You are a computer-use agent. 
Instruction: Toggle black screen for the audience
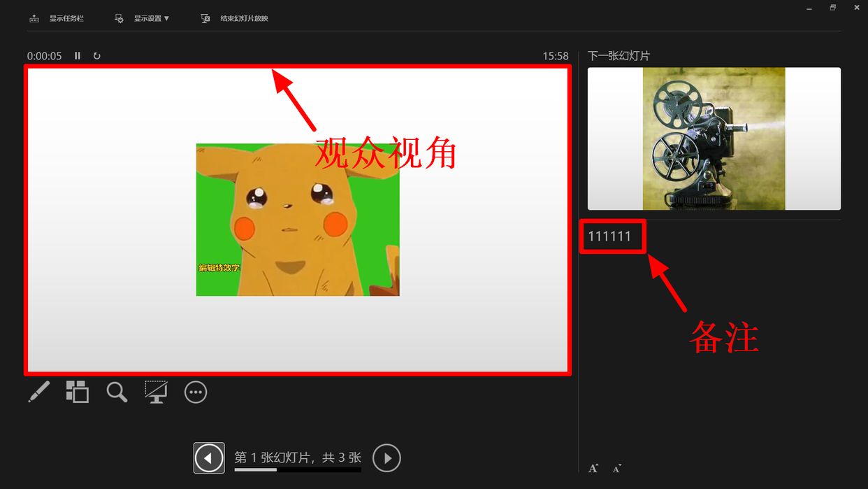155,392
